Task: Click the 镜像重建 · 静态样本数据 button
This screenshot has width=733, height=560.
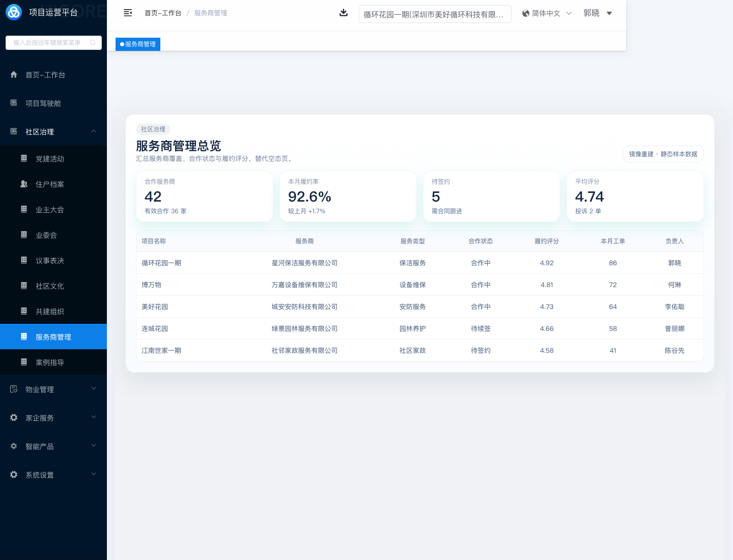Action: coord(663,154)
